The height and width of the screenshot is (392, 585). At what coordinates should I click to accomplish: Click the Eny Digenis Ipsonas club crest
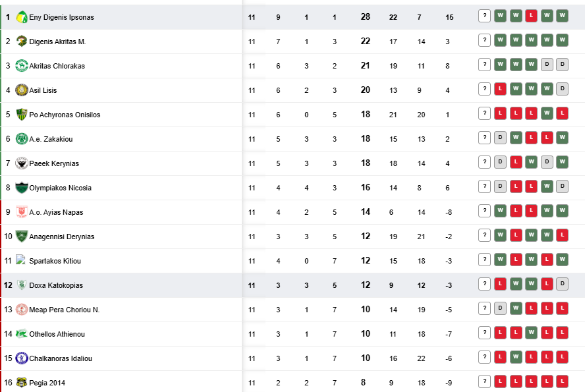click(22, 17)
